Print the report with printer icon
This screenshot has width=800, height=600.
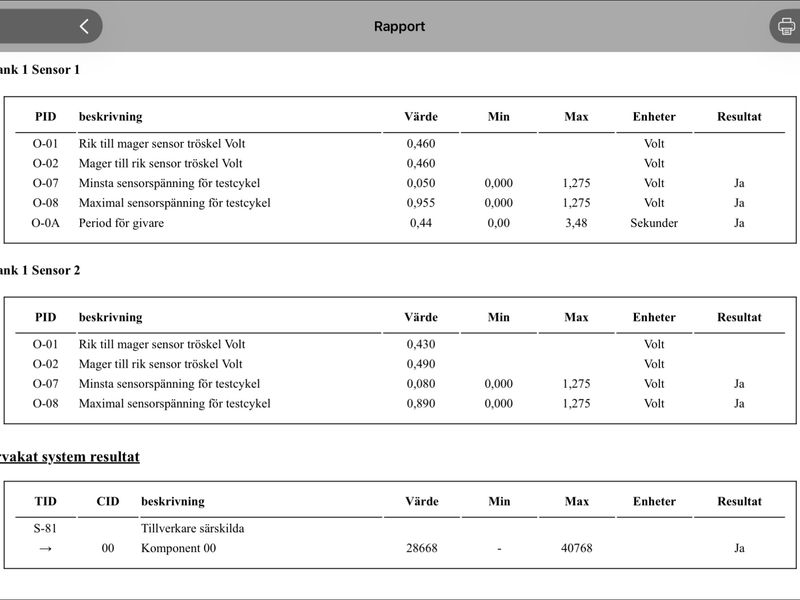(786, 26)
